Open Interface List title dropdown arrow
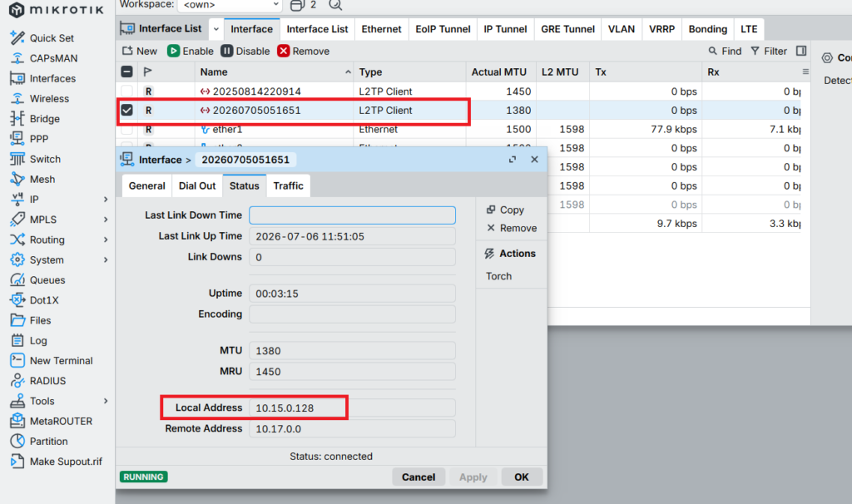 [x=215, y=29]
